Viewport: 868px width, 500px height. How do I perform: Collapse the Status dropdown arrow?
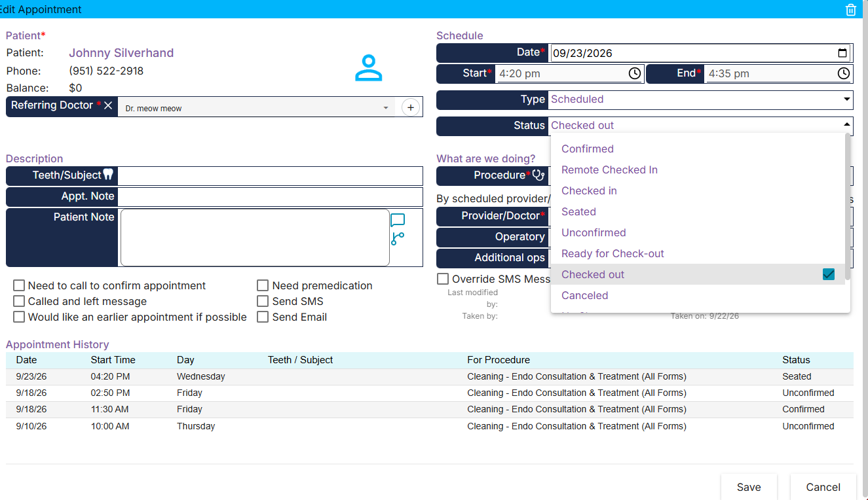tap(846, 125)
